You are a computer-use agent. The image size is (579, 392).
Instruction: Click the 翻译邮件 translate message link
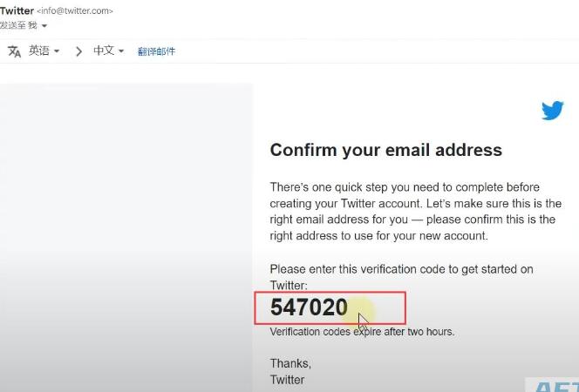coord(156,51)
